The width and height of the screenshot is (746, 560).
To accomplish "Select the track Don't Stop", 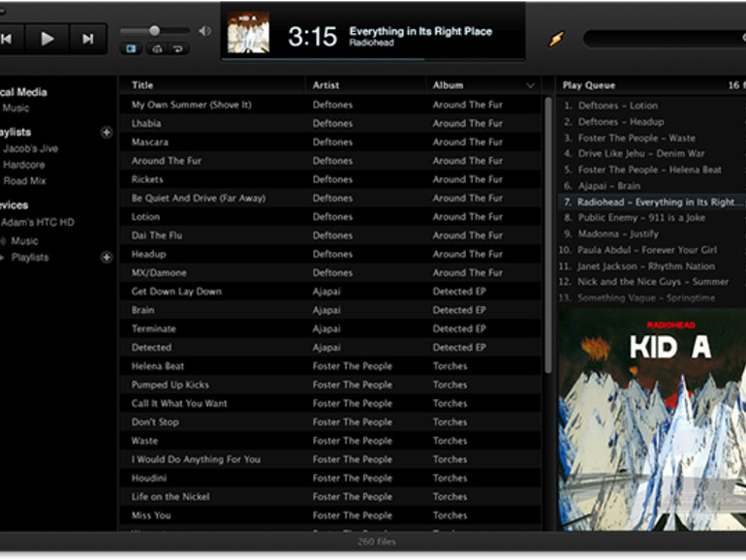I will tap(155, 422).
